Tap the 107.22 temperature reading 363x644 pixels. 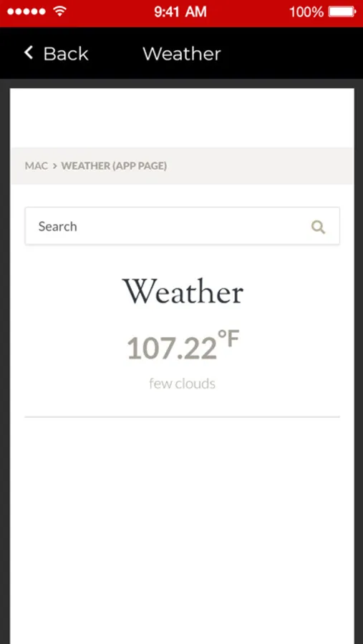click(172, 348)
